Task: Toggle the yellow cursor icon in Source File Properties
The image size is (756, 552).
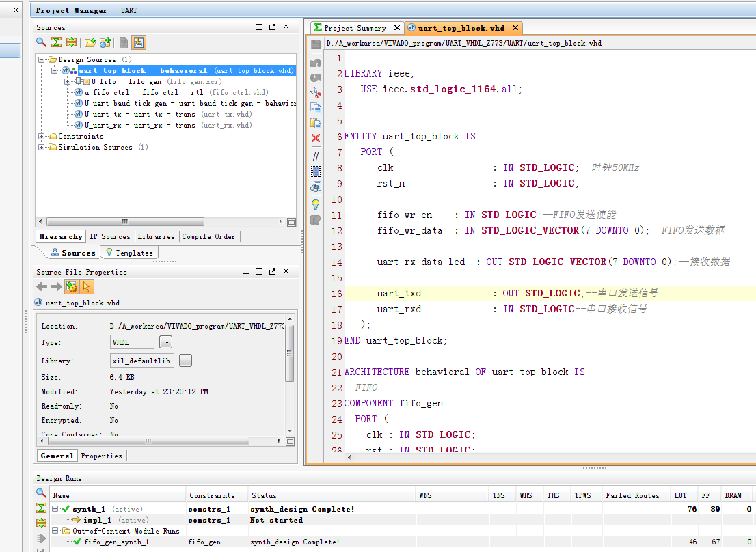Action: tap(87, 287)
